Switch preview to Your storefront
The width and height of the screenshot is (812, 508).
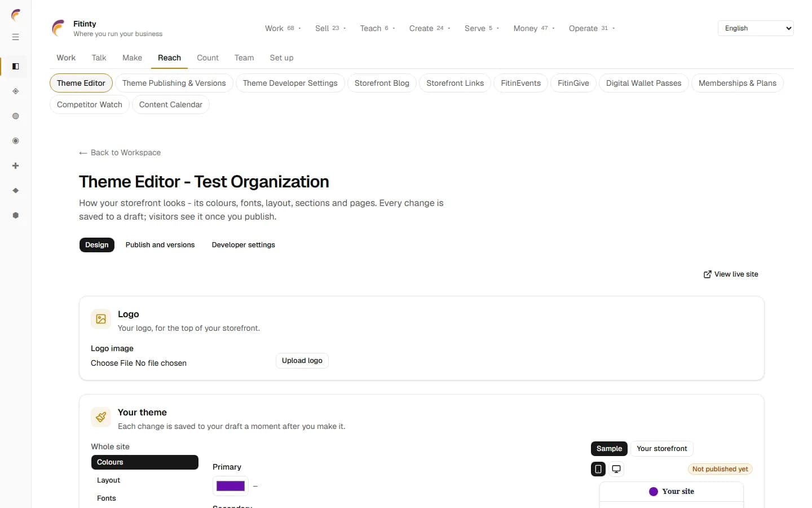pos(662,449)
